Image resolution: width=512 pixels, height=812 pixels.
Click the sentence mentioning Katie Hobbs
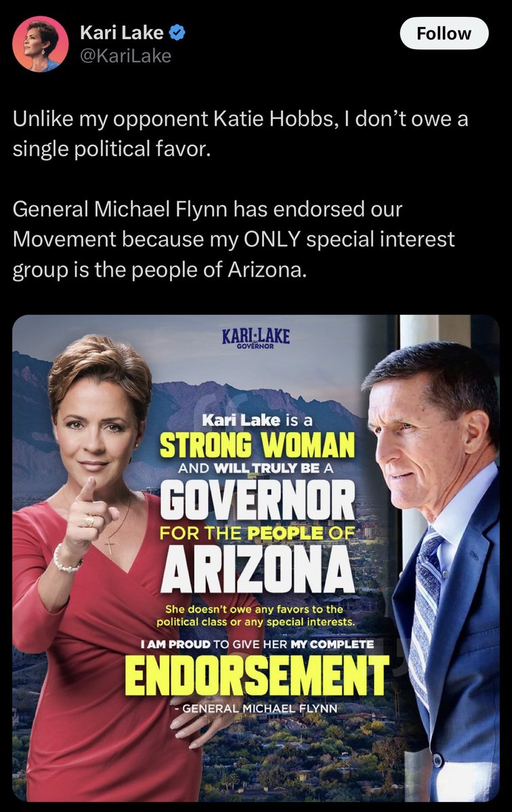coord(241,134)
